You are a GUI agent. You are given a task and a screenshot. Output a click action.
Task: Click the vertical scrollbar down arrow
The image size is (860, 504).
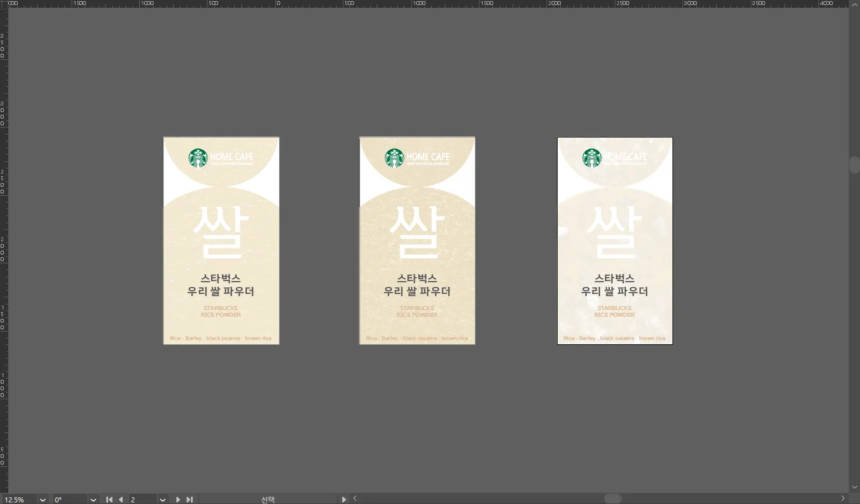pyautogui.click(x=854, y=487)
